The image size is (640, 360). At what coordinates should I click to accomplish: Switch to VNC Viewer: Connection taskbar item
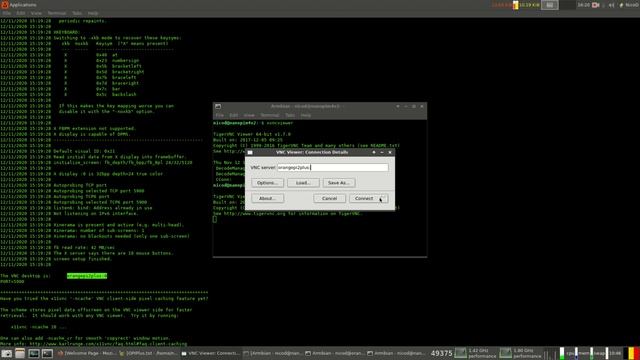210,353
